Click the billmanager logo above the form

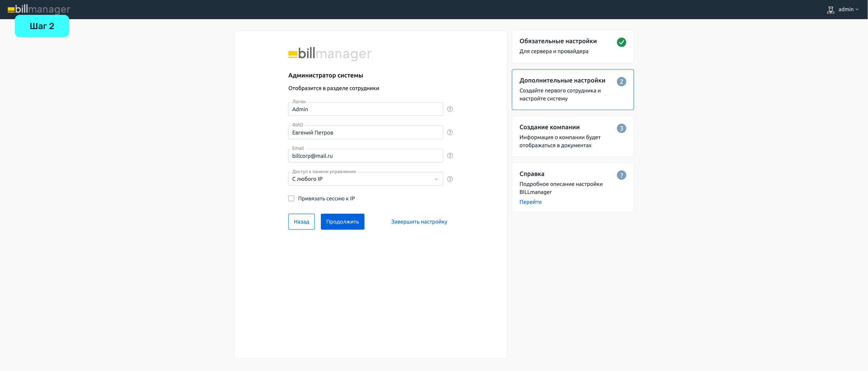click(x=329, y=53)
